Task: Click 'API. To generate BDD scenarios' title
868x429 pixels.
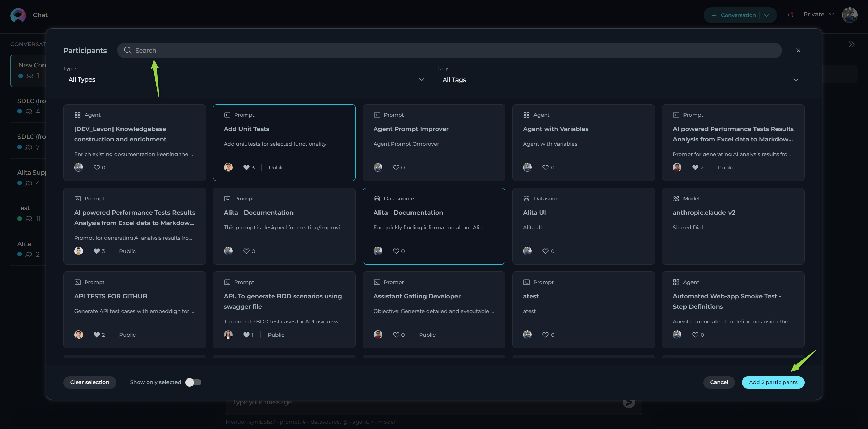Action: [x=283, y=301]
